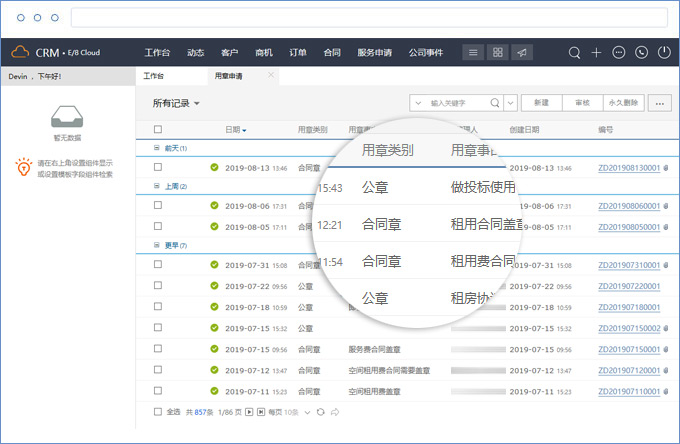Image resolution: width=680 pixels, height=444 pixels.
Task: Switch to grid view layout icon
Action: pyautogui.click(x=496, y=52)
